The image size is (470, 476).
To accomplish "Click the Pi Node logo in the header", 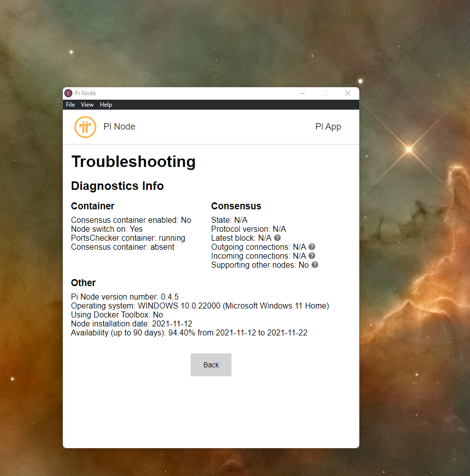I will click(x=85, y=127).
